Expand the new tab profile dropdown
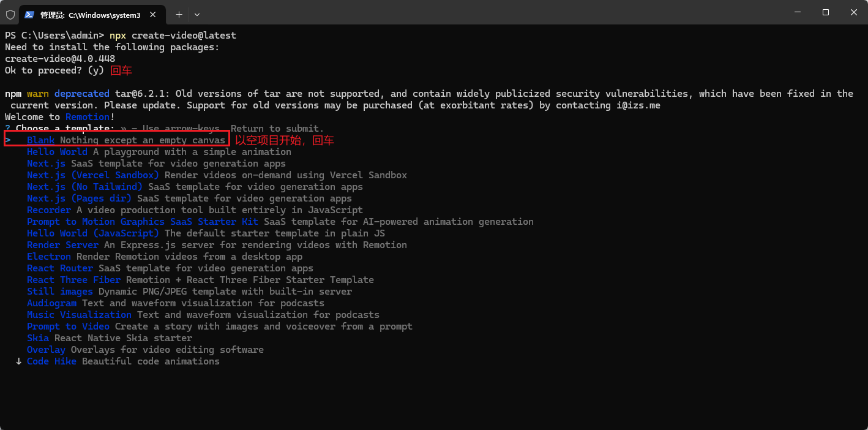The width and height of the screenshot is (868, 430). point(197,14)
